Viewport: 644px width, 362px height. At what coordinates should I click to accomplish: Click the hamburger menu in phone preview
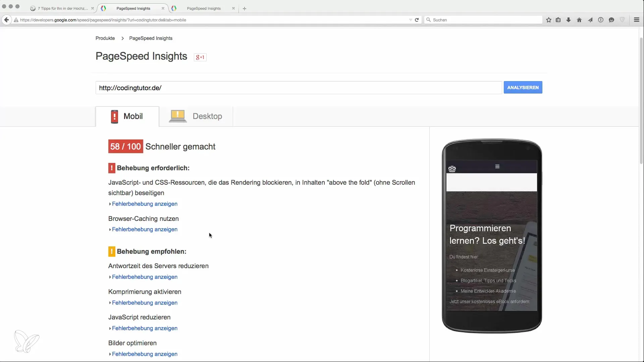click(x=497, y=167)
